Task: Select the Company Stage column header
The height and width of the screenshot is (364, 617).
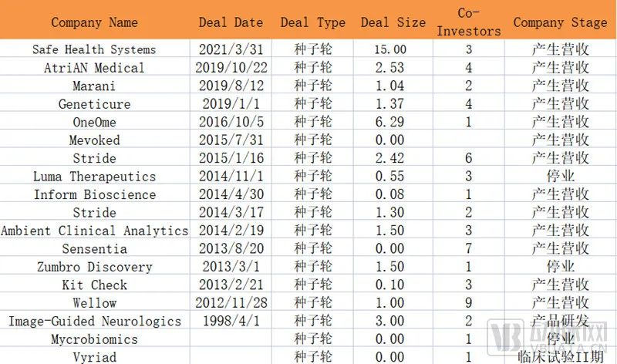Action: (x=560, y=22)
